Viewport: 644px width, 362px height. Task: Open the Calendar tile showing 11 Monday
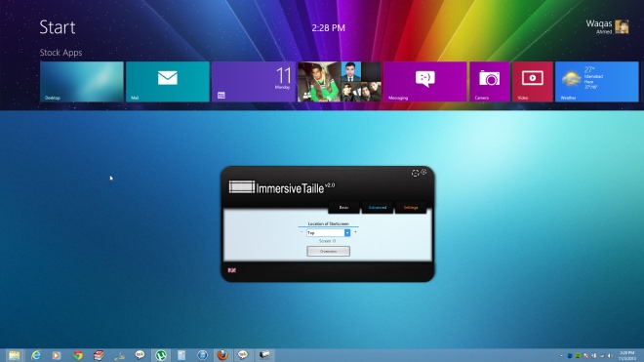coord(254,82)
